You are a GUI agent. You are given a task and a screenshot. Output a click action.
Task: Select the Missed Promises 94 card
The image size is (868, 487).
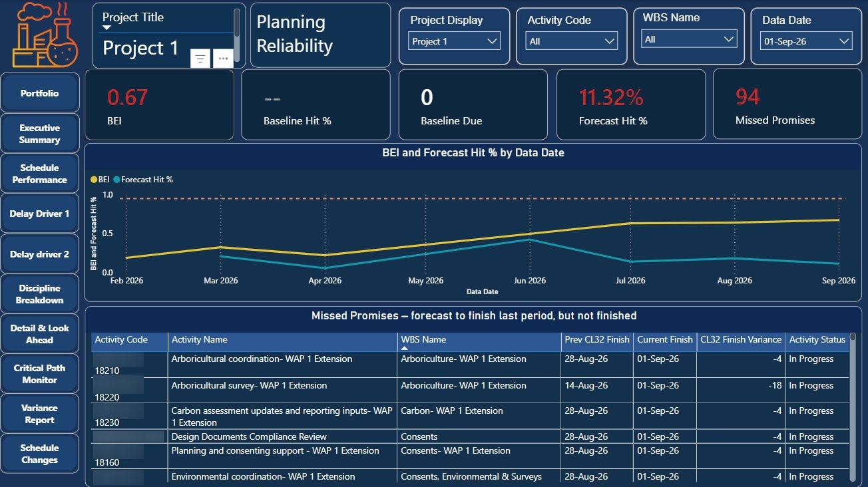(787, 105)
